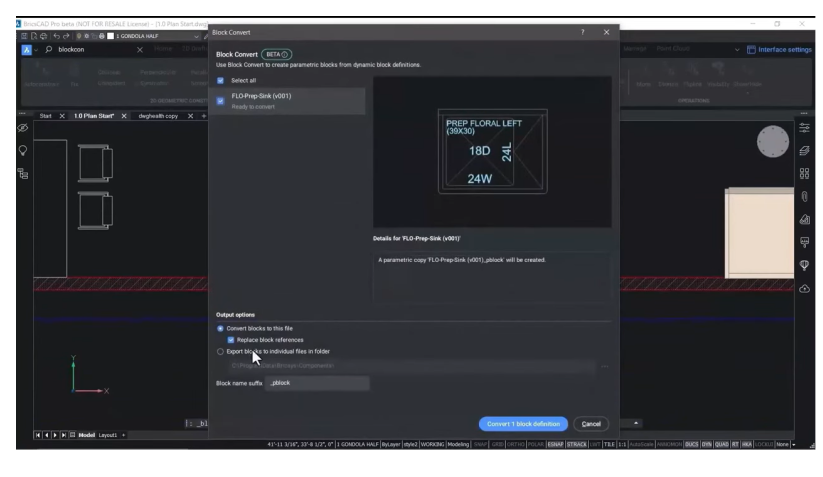Open the Materials panel icon
Screen dimensions: 823x477
(804, 219)
